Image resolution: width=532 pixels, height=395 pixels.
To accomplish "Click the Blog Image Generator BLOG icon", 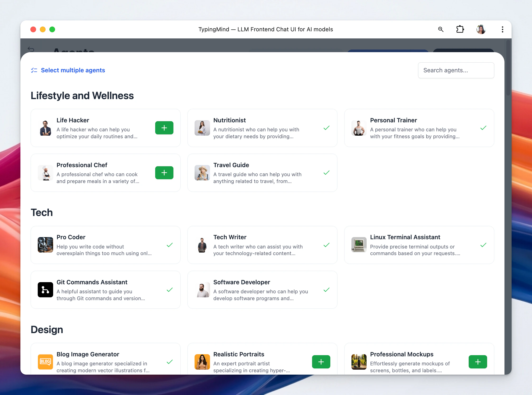I will pyautogui.click(x=45, y=362).
